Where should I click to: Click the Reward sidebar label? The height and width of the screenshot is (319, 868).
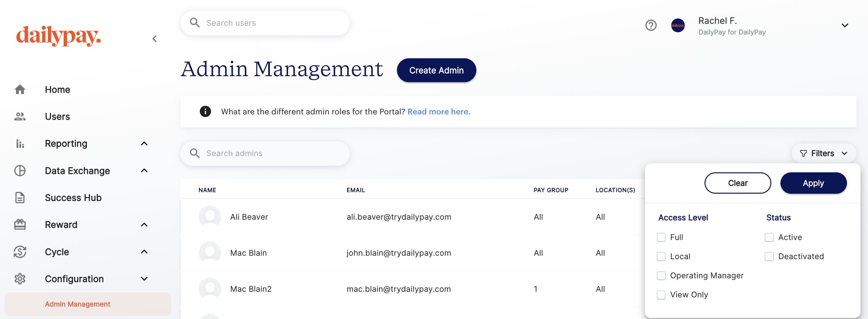click(x=61, y=224)
